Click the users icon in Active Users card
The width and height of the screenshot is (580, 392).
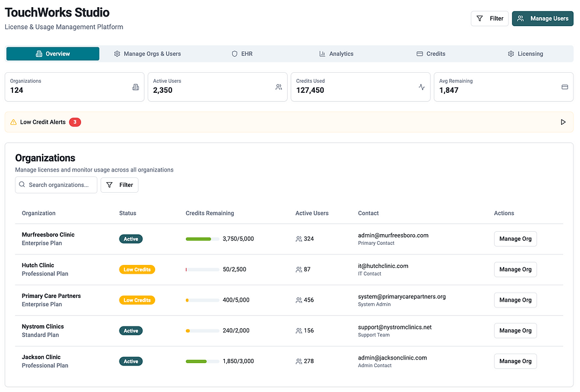279,87
